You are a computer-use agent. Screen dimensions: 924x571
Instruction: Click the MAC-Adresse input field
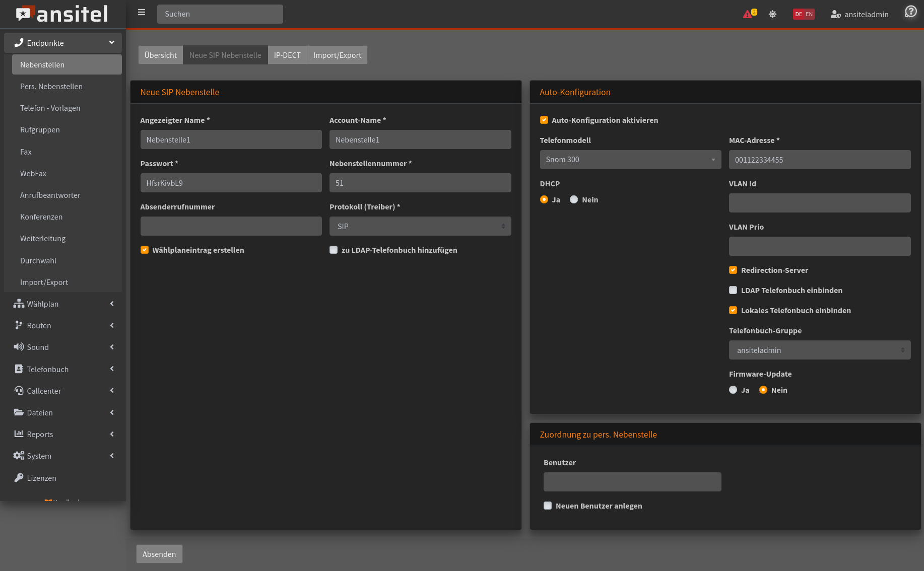pyautogui.click(x=819, y=160)
